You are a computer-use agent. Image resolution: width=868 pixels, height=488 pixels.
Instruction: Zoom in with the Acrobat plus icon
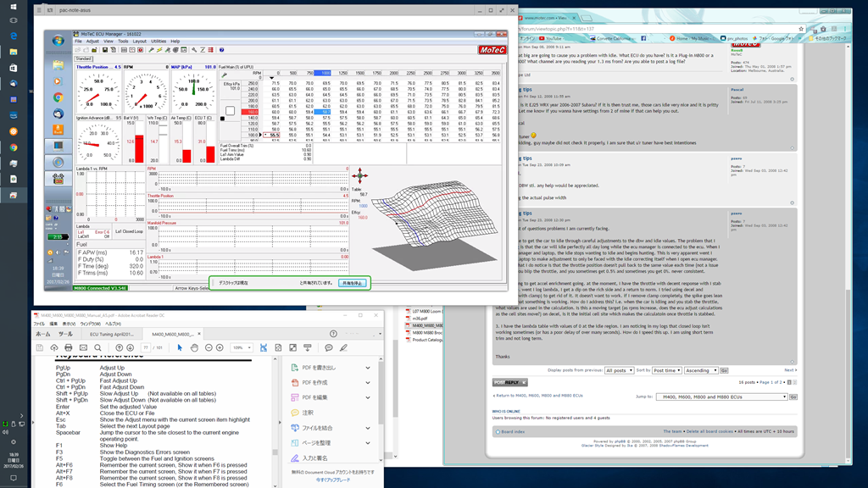coord(220,348)
